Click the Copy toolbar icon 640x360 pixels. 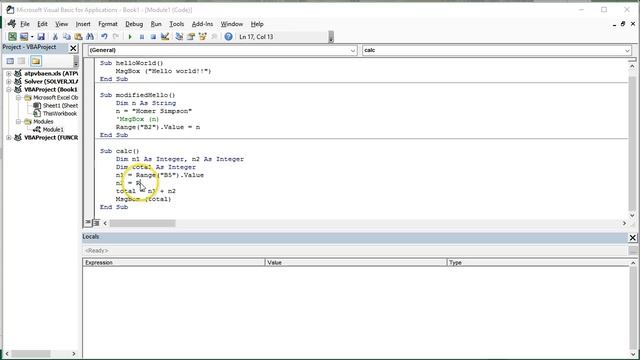[67, 37]
